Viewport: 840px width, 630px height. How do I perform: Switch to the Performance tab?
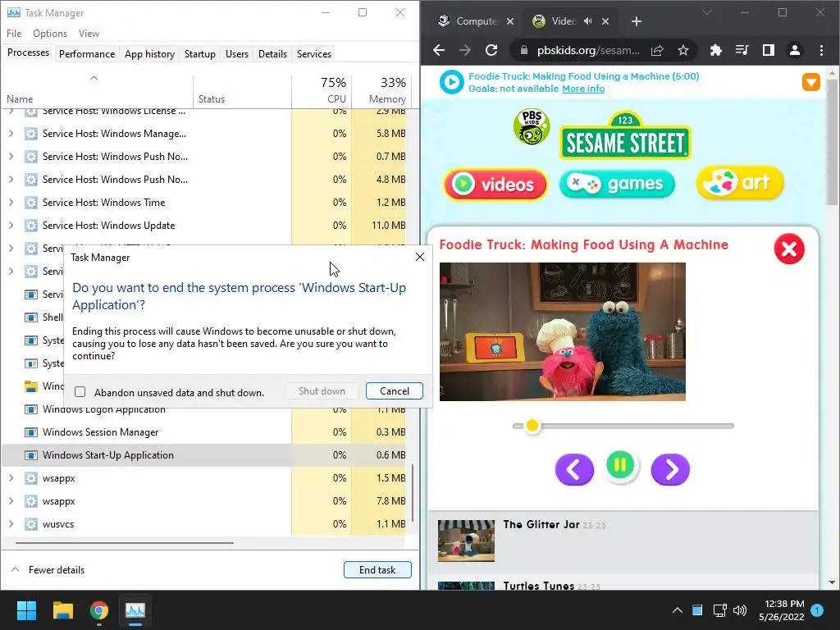(x=87, y=53)
